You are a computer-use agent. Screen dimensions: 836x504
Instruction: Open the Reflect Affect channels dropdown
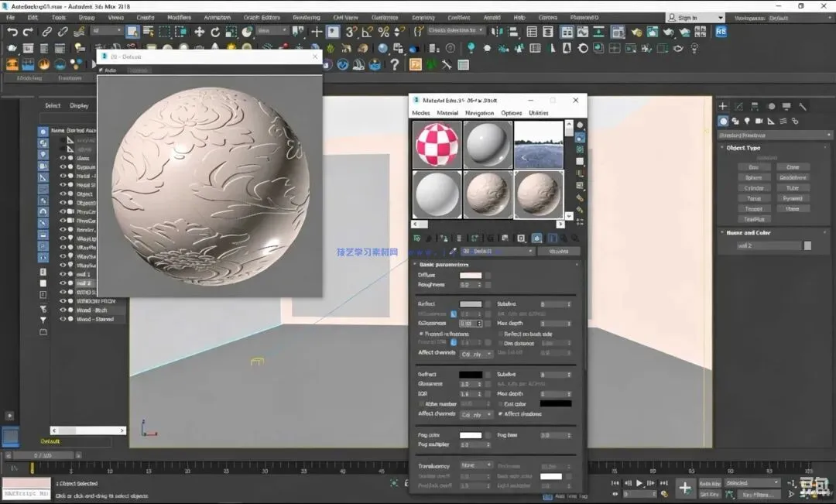pyautogui.click(x=476, y=354)
